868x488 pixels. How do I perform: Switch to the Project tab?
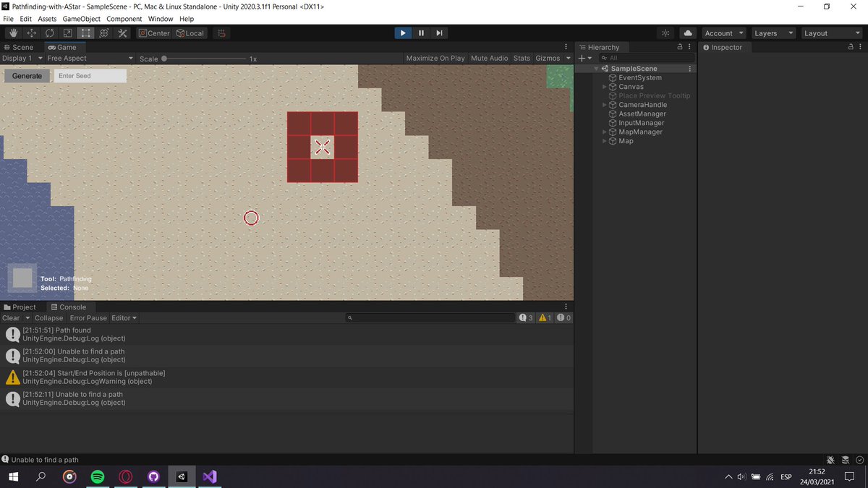pyautogui.click(x=20, y=307)
